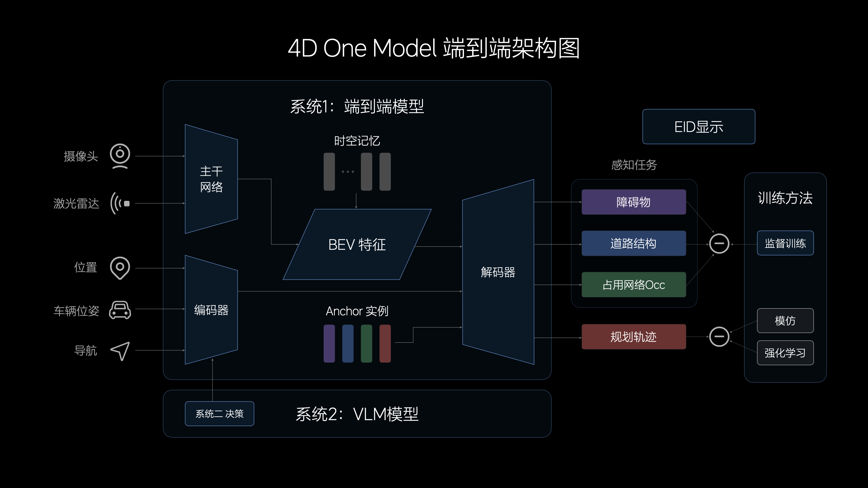Click the EID显示 box
868x488 pixels.
[698, 127]
